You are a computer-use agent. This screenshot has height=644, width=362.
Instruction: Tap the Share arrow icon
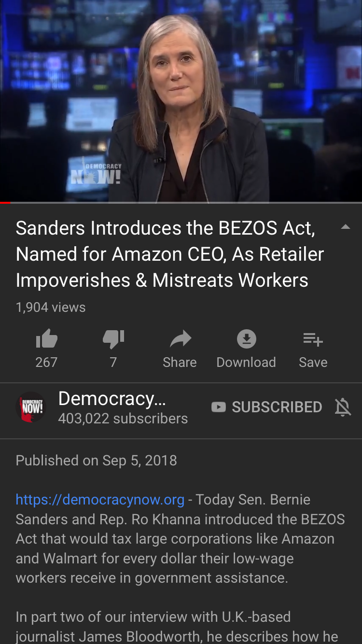[x=180, y=340]
